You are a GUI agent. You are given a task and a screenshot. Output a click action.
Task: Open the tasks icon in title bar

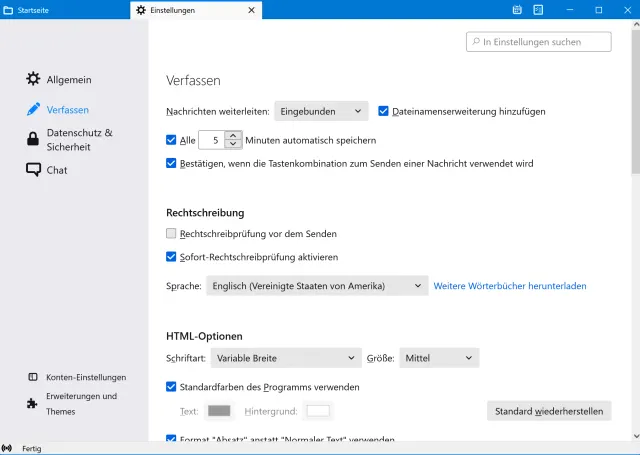click(x=538, y=10)
